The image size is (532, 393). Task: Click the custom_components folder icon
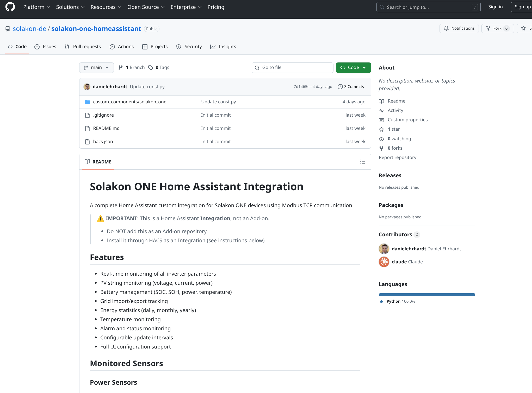click(x=87, y=102)
